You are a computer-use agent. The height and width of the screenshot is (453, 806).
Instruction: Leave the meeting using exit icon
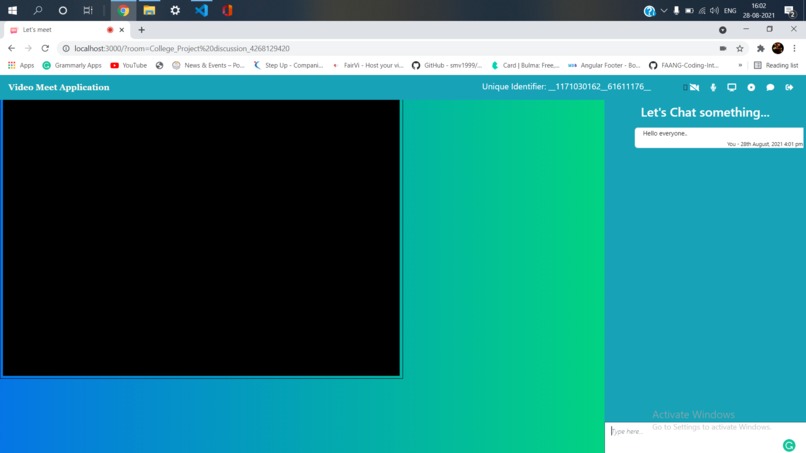pos(789,87)
